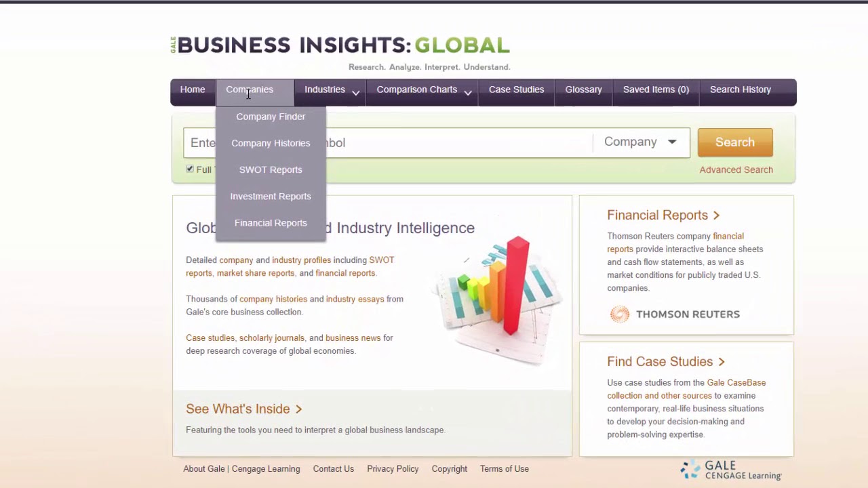Image resolution: width=868 pixels, height=488 pixels.
Task: Follow the scholarly journals link
Action: (x=271, y=338)
